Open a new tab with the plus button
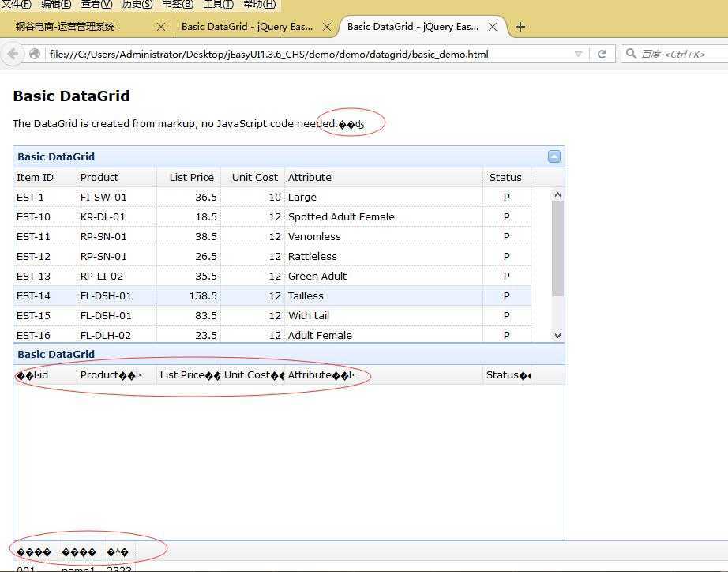 pos(520,27)
